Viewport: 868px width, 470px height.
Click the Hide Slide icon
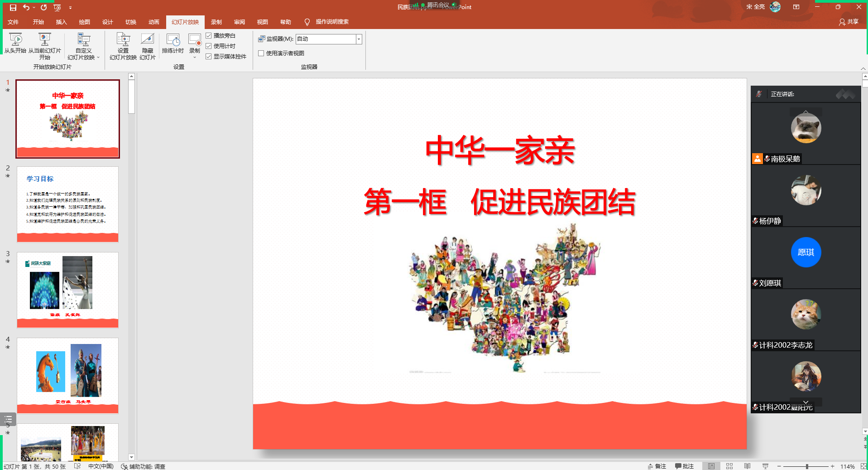(x=147, y=40)
